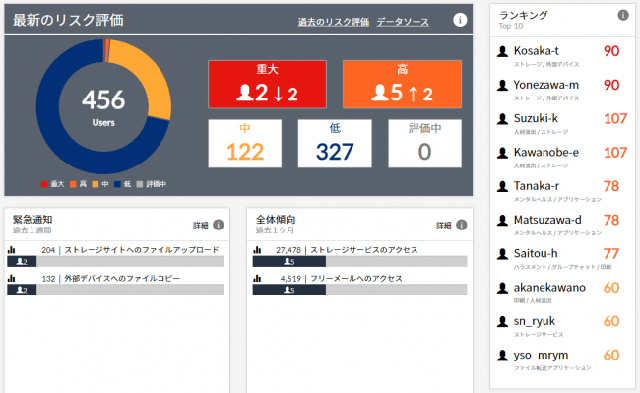The width and height of the screenshot is (640, 393).
Task: Select the orange 高 risk tile
Action: (402, 84)
